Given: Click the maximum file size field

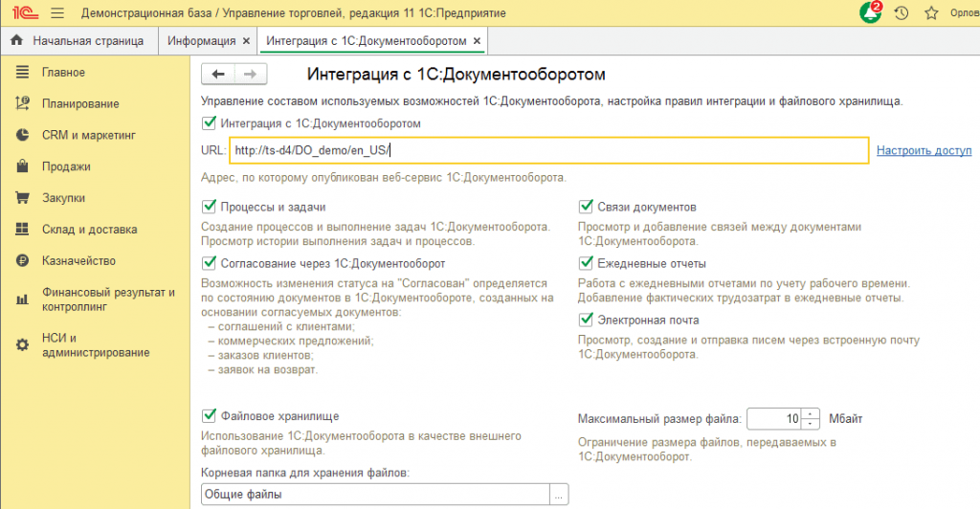Looking at the screenshot, I should 774,418.
